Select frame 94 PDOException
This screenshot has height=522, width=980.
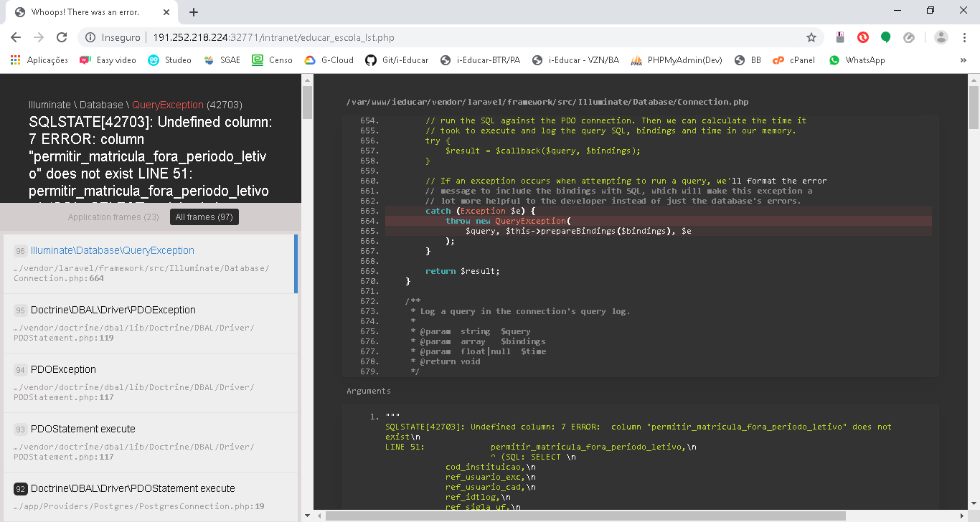click(150, 383)
